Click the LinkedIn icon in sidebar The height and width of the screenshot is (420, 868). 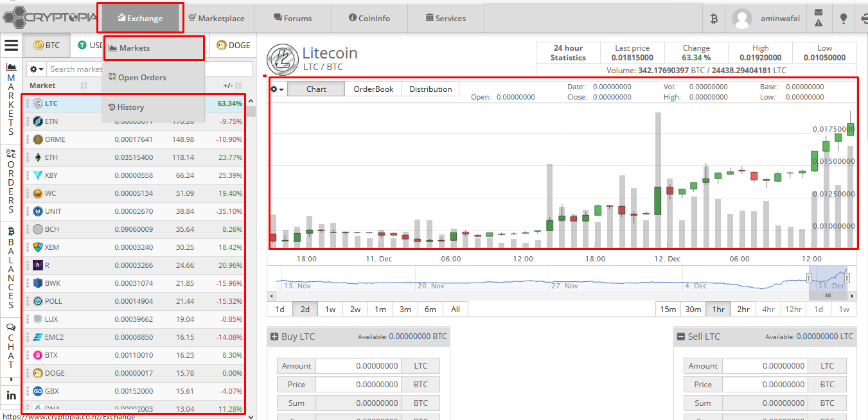tap(11, 395)
